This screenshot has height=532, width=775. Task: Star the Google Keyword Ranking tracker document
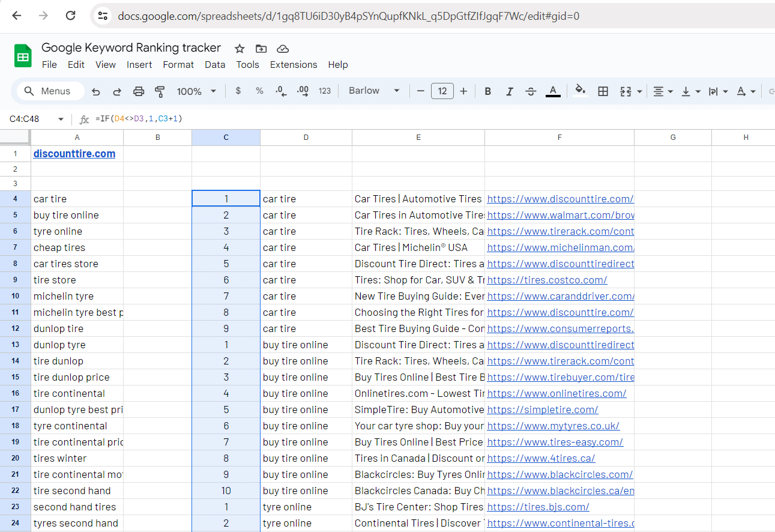240,49
